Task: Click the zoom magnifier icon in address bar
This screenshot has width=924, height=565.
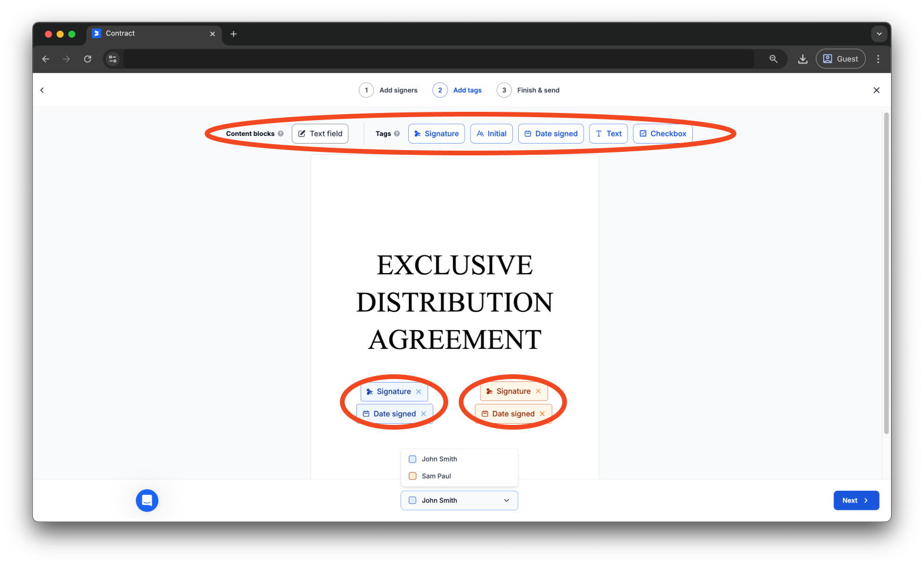Action: click(x=773, y=59)
